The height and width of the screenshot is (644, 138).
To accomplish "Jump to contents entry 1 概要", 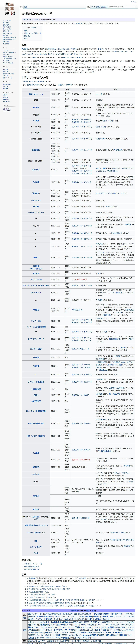I will click(x=25, y=30).
